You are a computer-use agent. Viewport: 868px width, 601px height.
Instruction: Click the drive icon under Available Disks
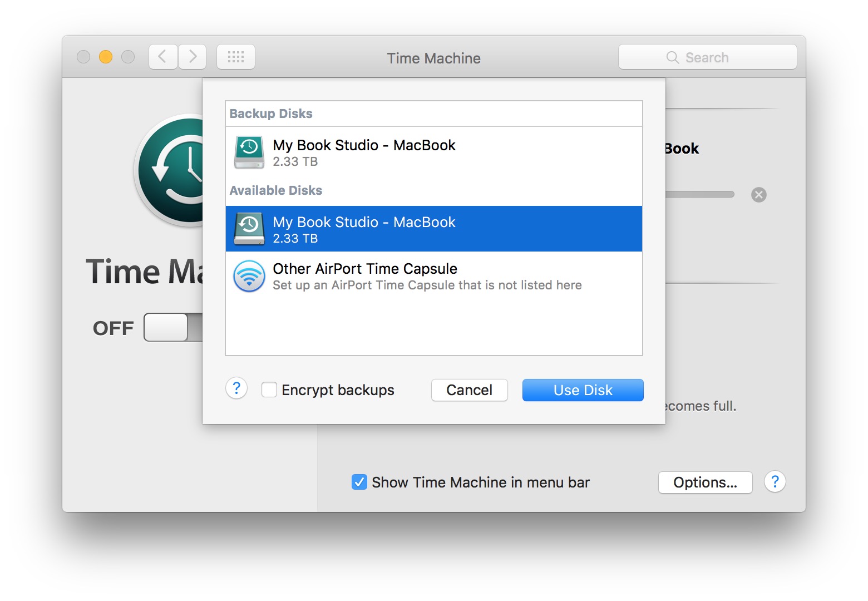tap(249, 229)
